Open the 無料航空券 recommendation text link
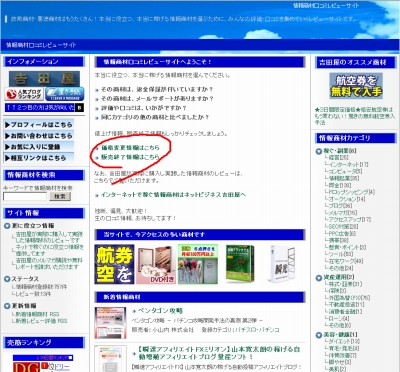400x372 pixels. (355, 116)
